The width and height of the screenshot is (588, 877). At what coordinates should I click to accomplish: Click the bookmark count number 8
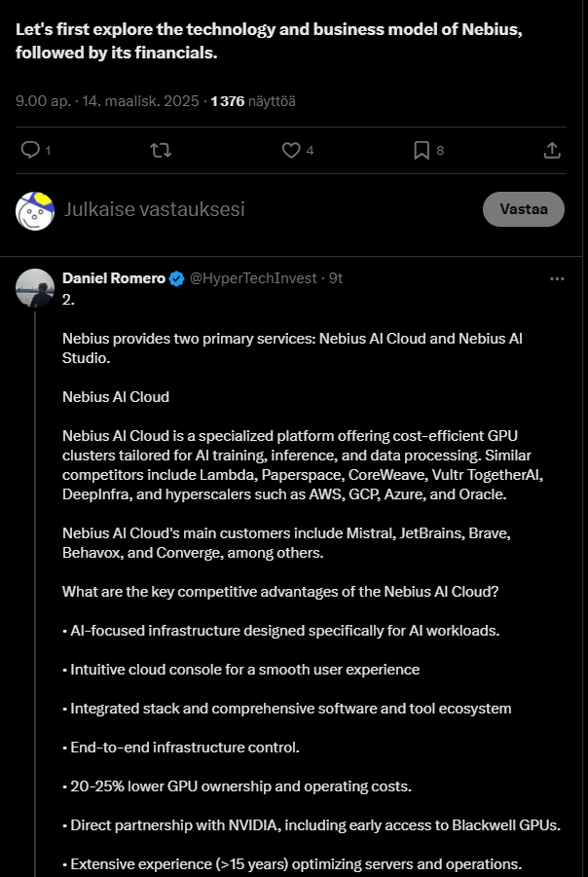[440, 151]
